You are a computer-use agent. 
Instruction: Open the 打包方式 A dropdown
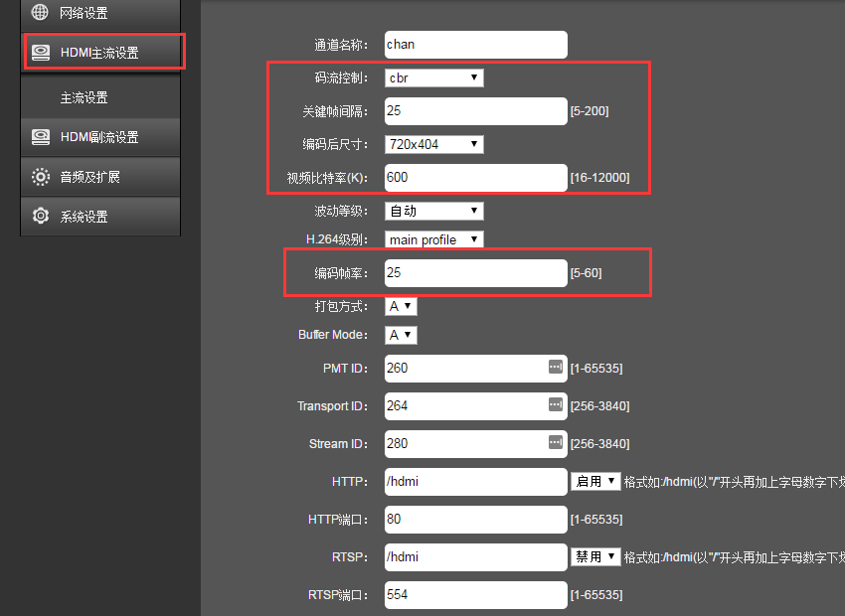(x=401, y=306)
